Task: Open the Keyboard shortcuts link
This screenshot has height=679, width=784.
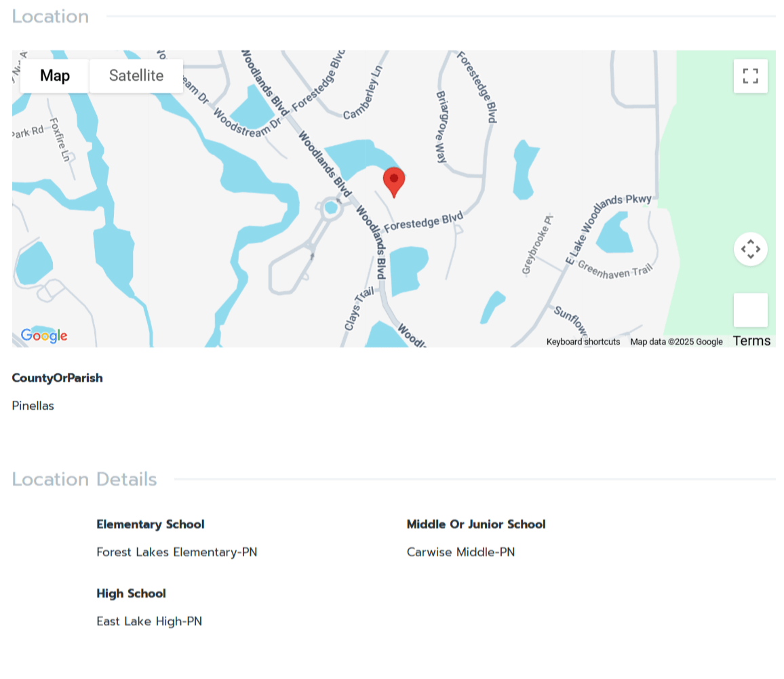Action: pyautogui.click(x=583, y=342)
